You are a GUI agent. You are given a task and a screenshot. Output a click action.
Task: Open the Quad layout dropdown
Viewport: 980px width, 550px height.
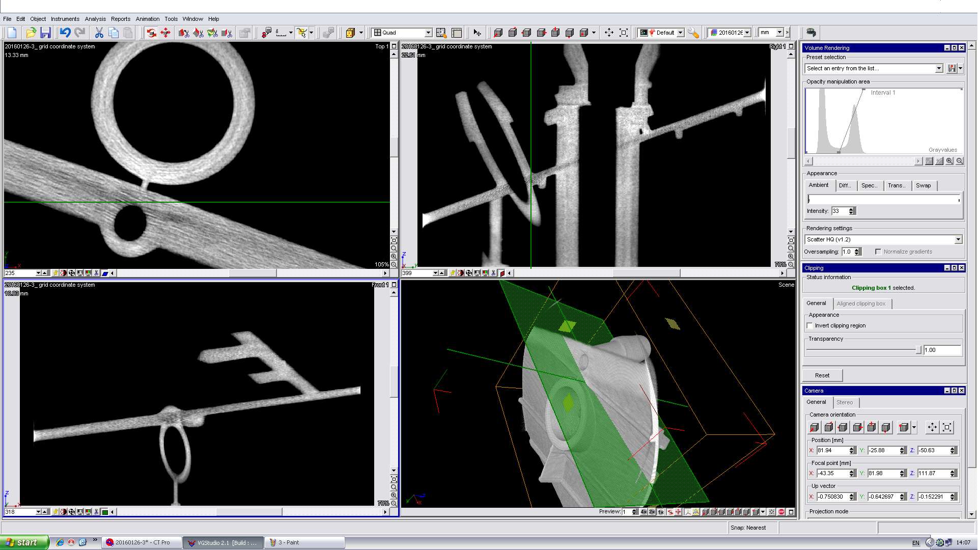pyautogui.click(x=428, y=33)
